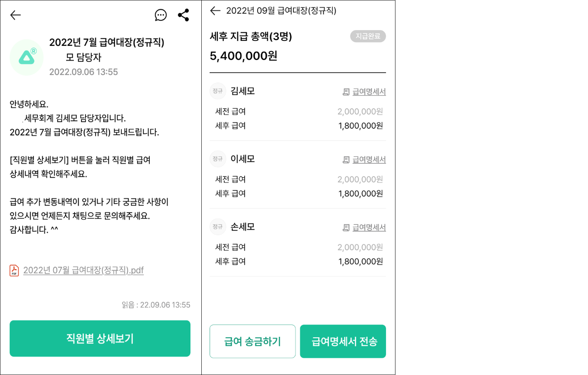Screen dimensions: 588x375
Task: Open 2022년 07월 급여대장(정규직).pdf link
Action: tap(83, 270)
